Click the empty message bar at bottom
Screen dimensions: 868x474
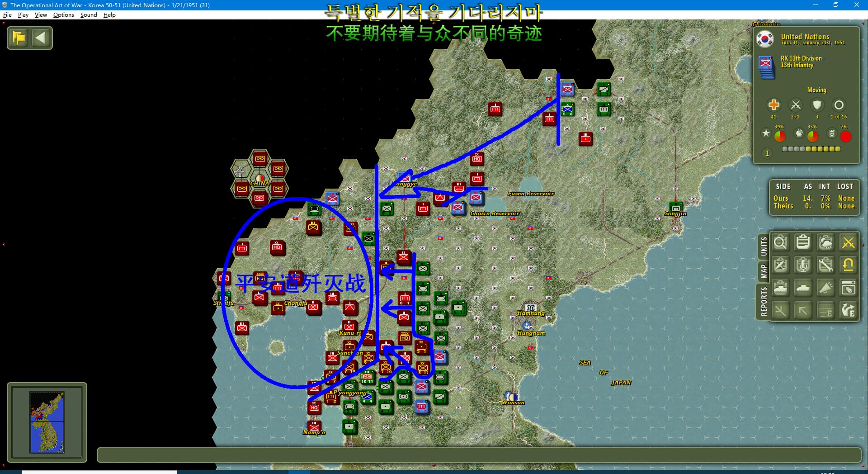pos(479,455)
